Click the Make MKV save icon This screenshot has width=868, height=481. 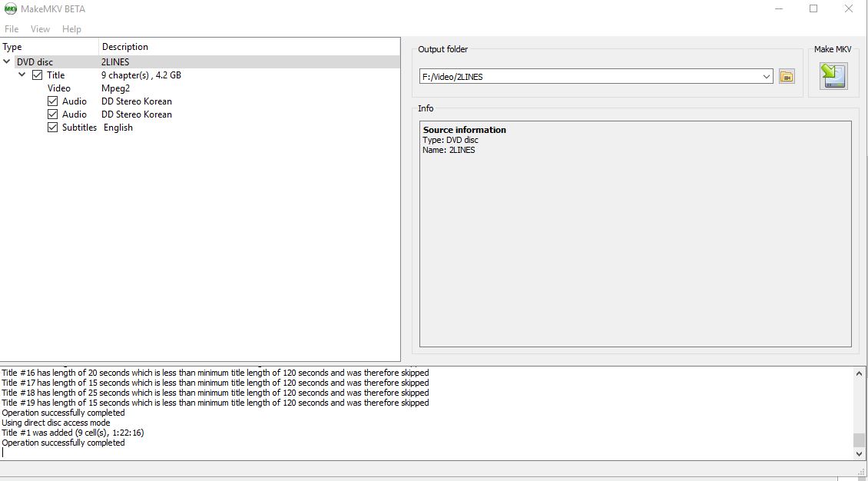(833, 76)
